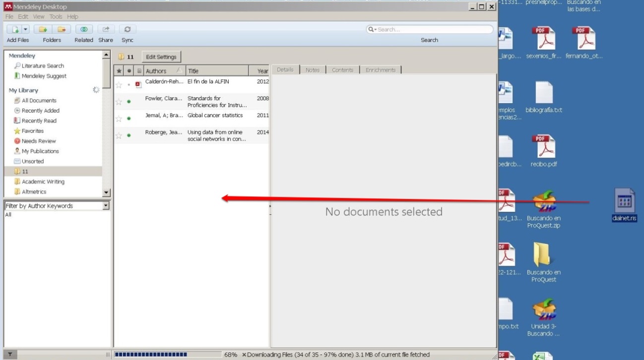
Task: Cancel the file download in the status bar
Action: pos(244,355)
